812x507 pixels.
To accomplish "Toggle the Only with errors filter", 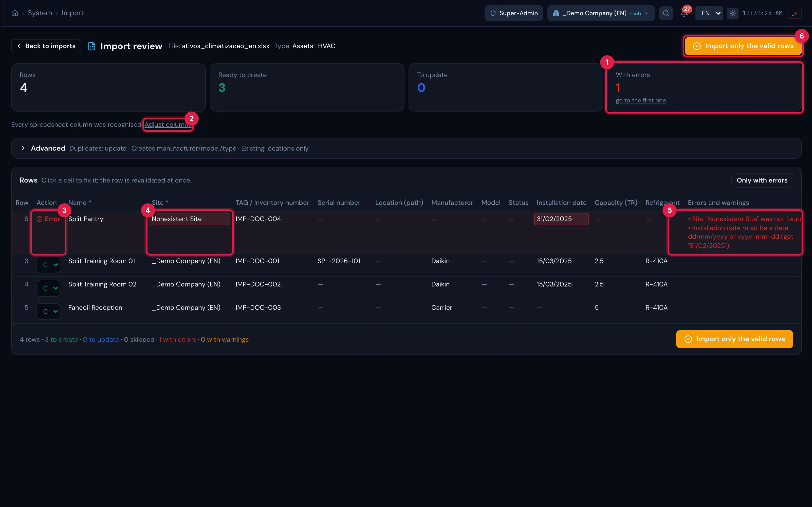I will click(x=762, y=180).
